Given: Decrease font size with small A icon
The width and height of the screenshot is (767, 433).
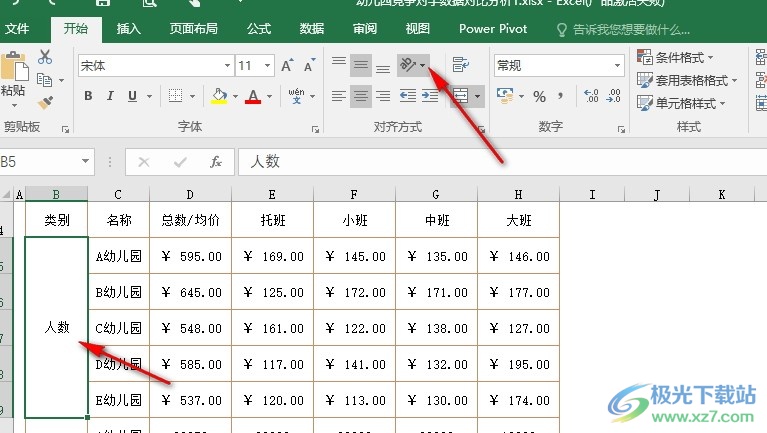Looking at the screenshot, I should pyautogui.click(x=310, y=65).
